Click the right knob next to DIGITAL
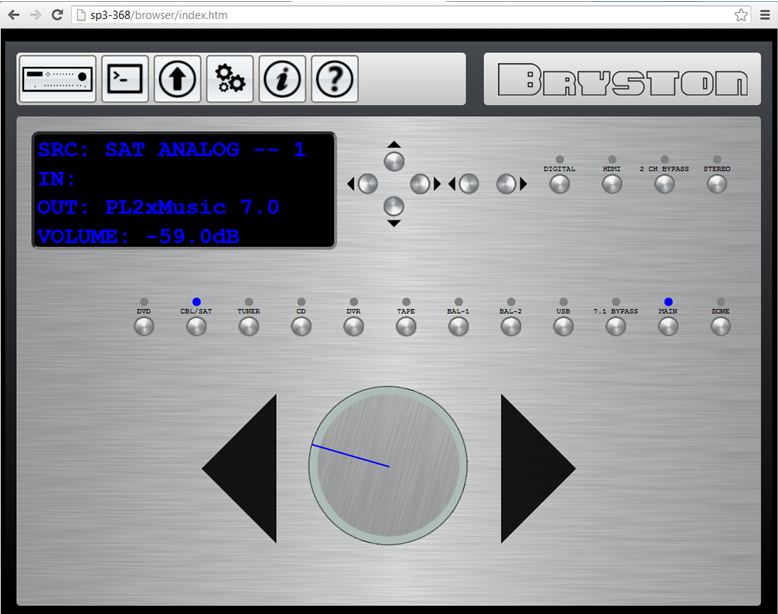The image size is (778, 614). pos(506,184)
